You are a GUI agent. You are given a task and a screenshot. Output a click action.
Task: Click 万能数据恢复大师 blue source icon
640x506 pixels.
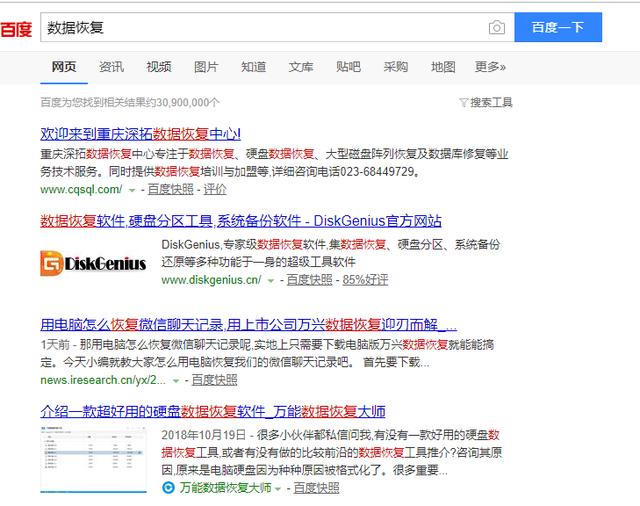[x=168, y=488]
